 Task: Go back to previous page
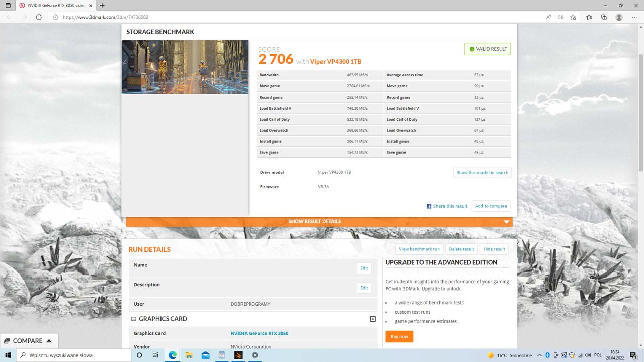(x=9, y=17)
